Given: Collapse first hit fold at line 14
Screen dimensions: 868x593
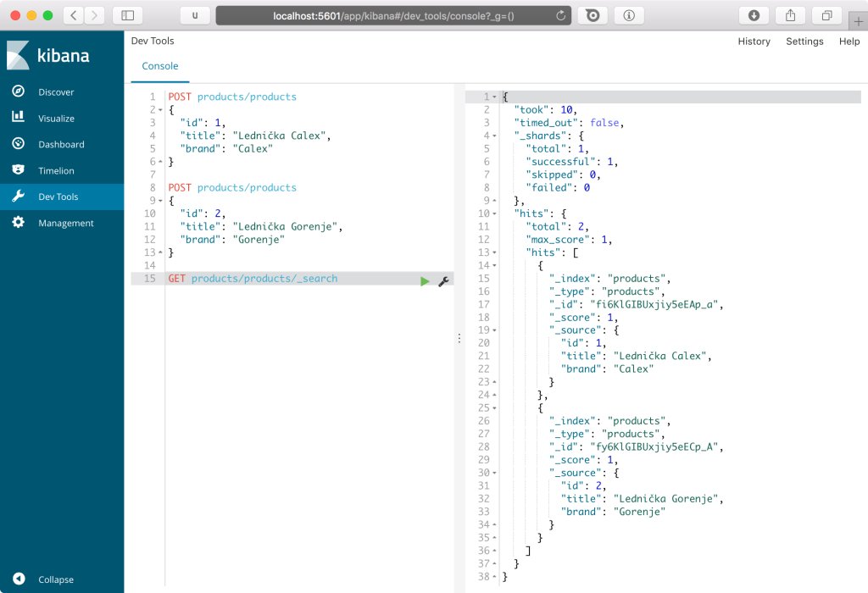Looking at the screenshot, I should (x=494, y=265).
